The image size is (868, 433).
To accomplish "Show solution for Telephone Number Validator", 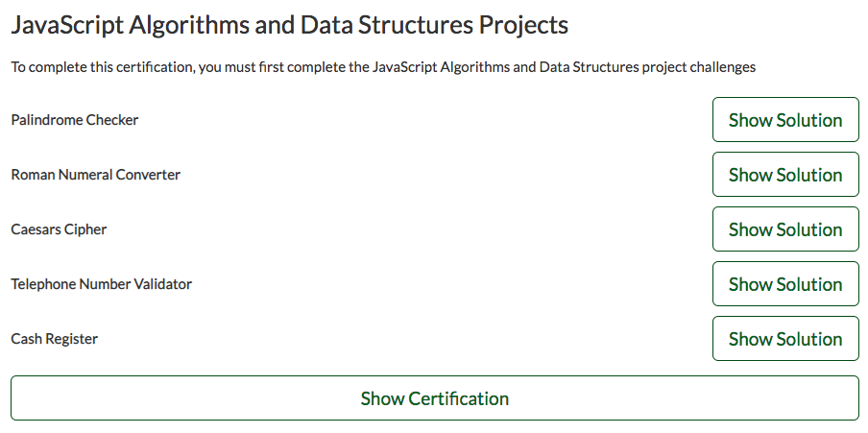I will click(785, 284).
